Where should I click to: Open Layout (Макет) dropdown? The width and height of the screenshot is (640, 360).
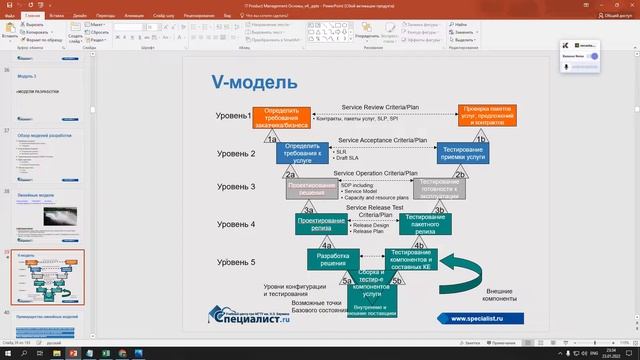pos(96,24)
